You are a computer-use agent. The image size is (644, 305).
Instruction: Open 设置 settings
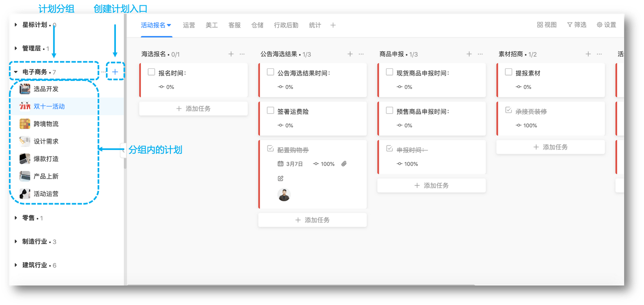point(606,25)
